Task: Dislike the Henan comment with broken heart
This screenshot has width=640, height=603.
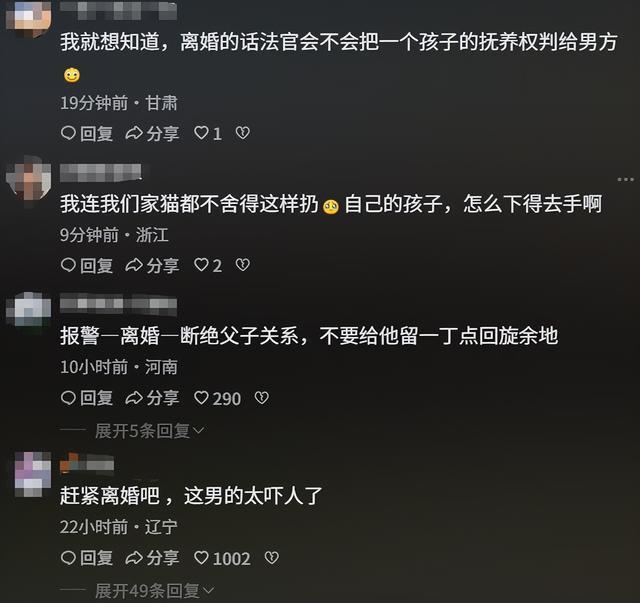Action: pyautogui.click(x=262, y=398)
